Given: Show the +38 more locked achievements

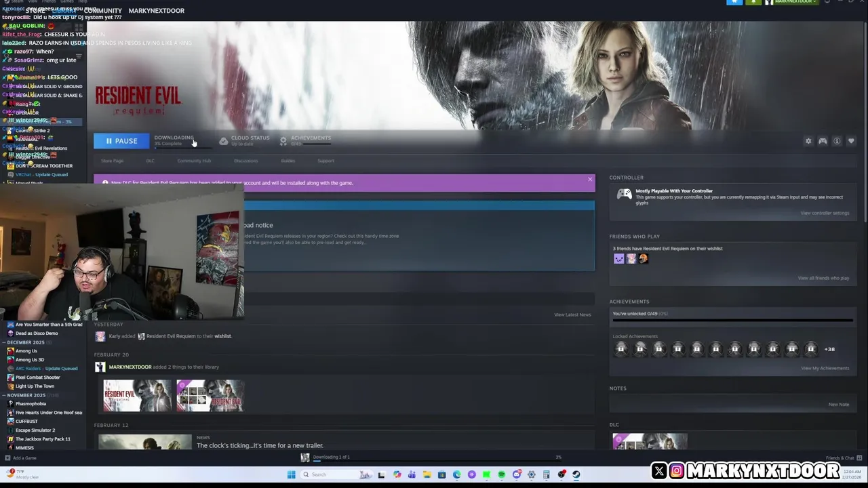Looking at the screenshot, I should coord(829,349).
